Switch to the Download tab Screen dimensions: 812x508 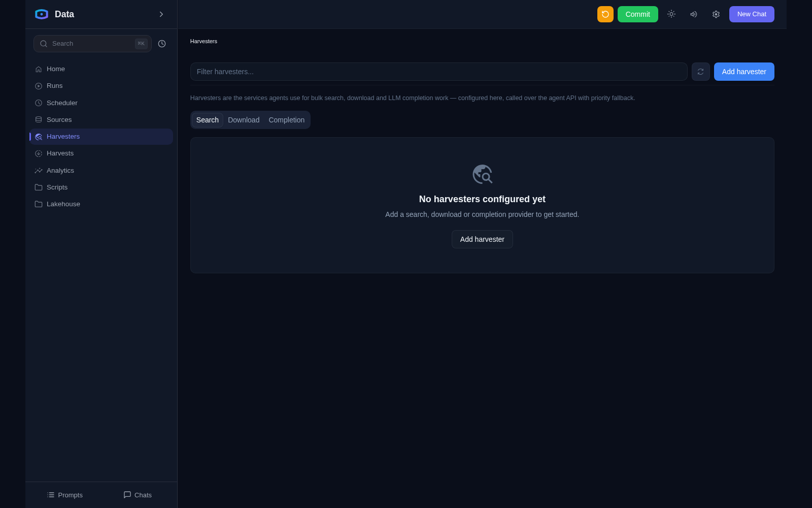click(x=244, y=120)
